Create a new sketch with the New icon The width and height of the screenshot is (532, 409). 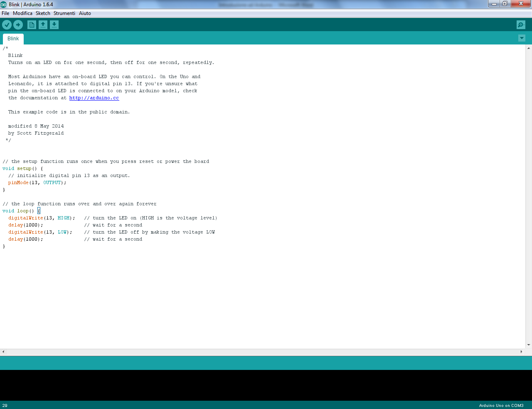32,25
